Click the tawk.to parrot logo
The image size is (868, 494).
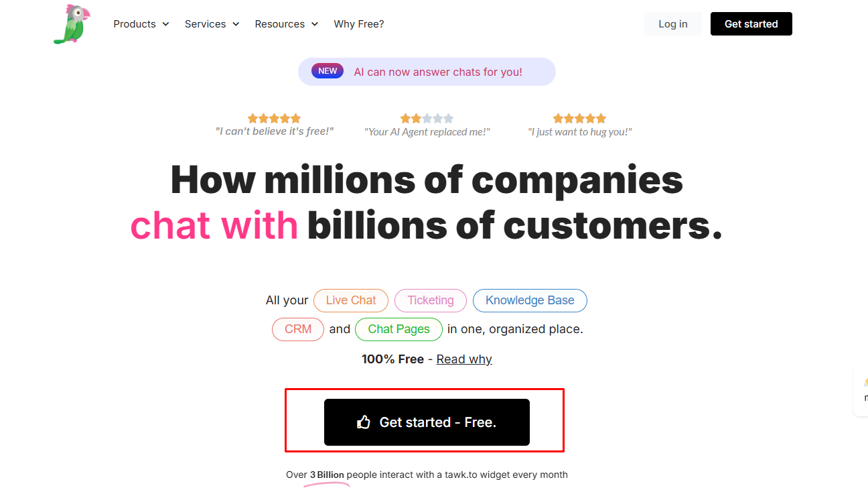71,23
